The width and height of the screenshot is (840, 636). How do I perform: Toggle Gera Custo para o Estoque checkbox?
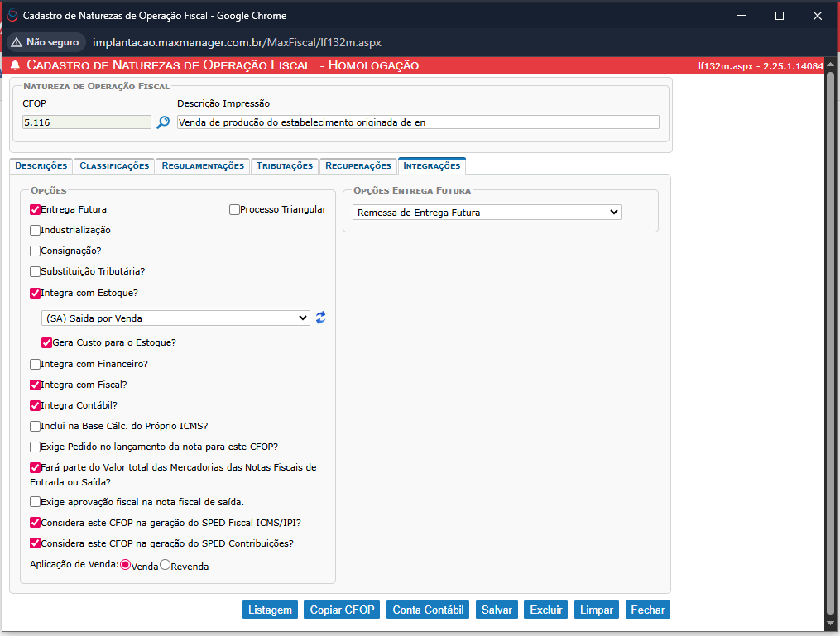[x=47, y=342]
